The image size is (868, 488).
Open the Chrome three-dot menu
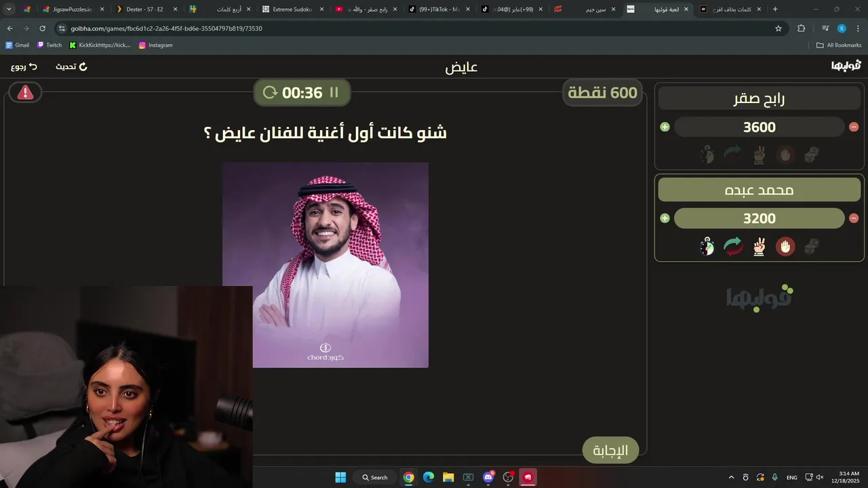point(858,28)
